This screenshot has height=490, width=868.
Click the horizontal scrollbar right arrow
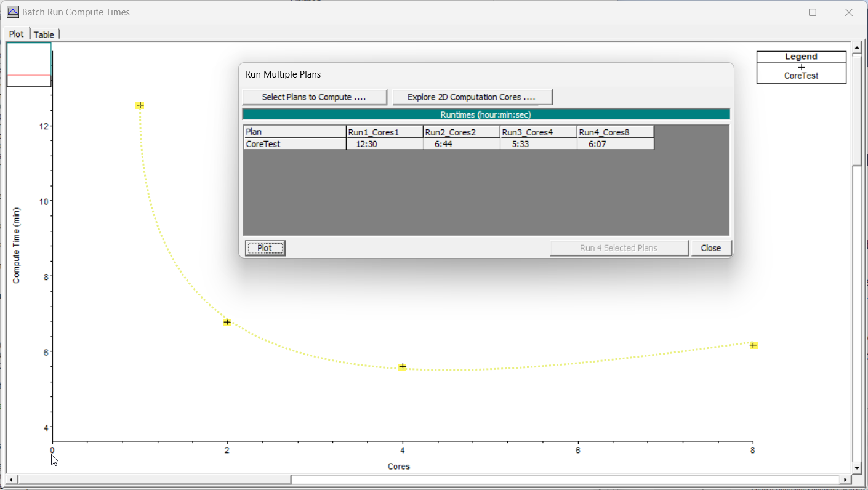[846, 480]
